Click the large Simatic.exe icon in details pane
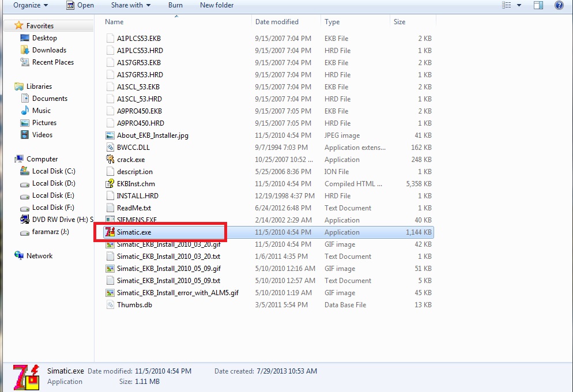The image size is (573, 392). [26, 377]
